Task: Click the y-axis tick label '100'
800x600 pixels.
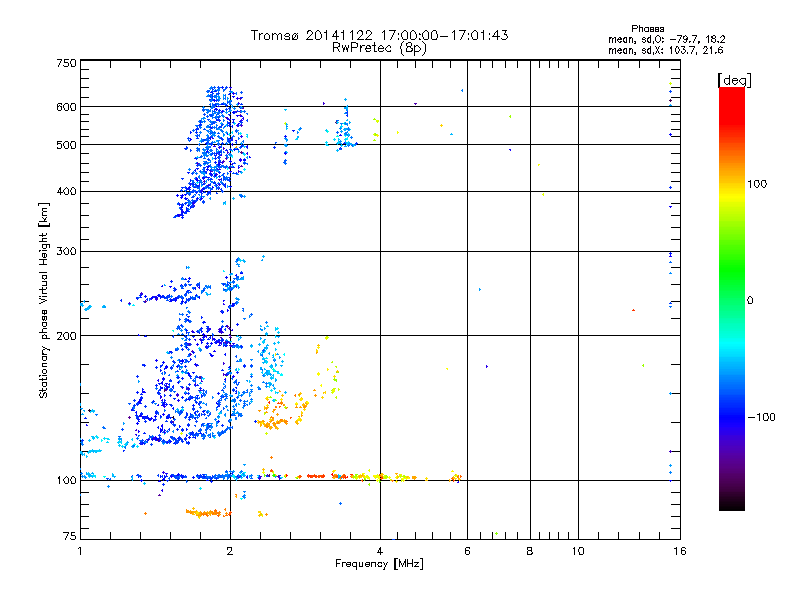Action: pos(66,480)
